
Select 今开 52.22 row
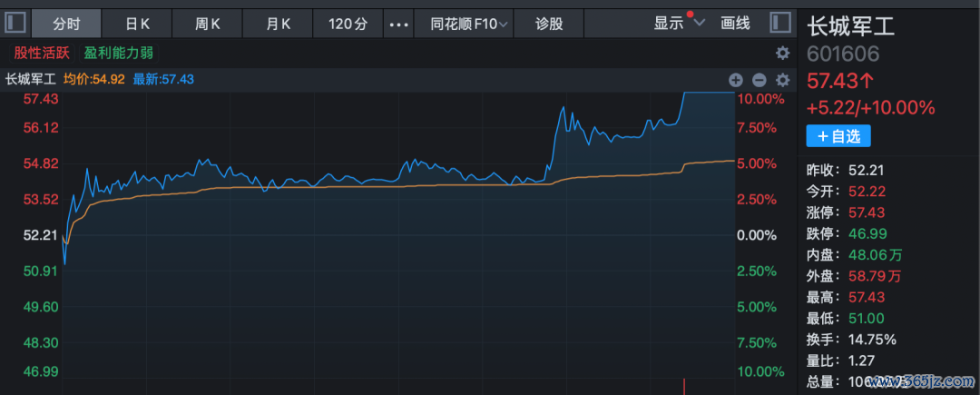847,192
